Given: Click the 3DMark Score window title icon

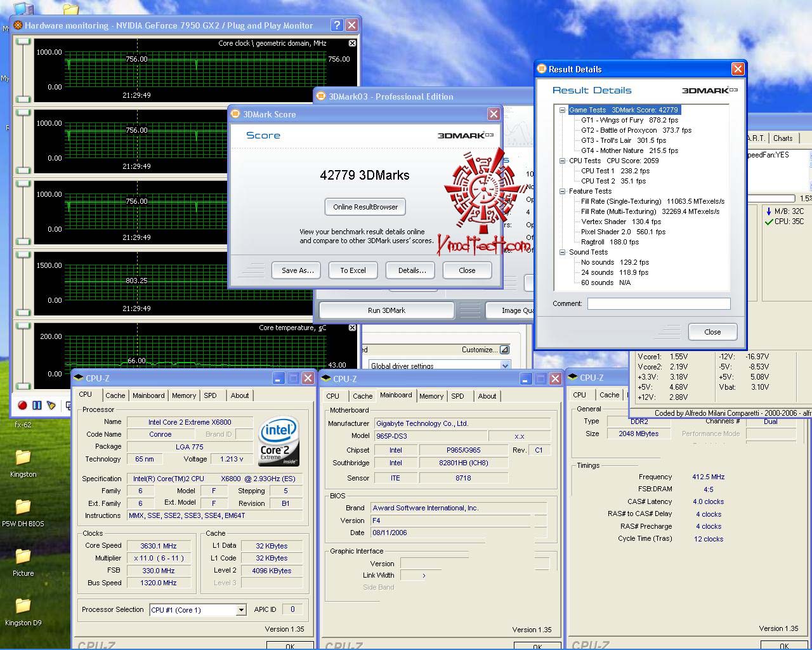Looking at the screenshot, I should [235, 114].
